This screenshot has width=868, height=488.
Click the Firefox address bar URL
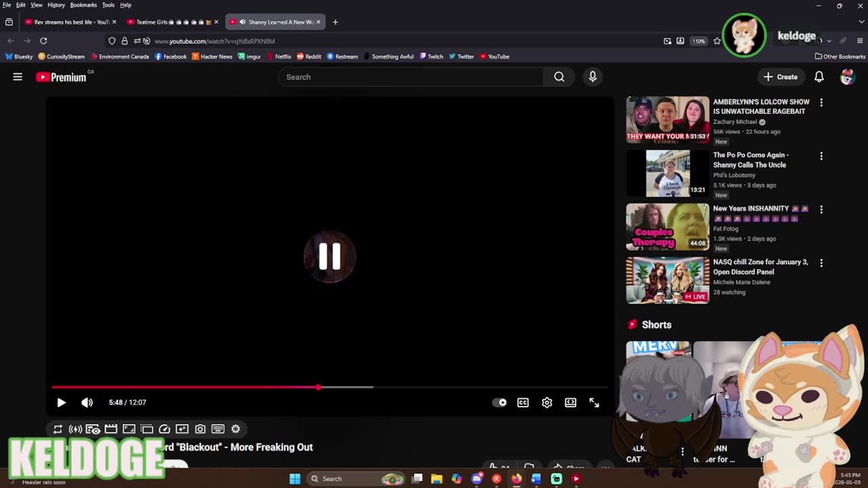pyautogui.click(x=214, y=41)
